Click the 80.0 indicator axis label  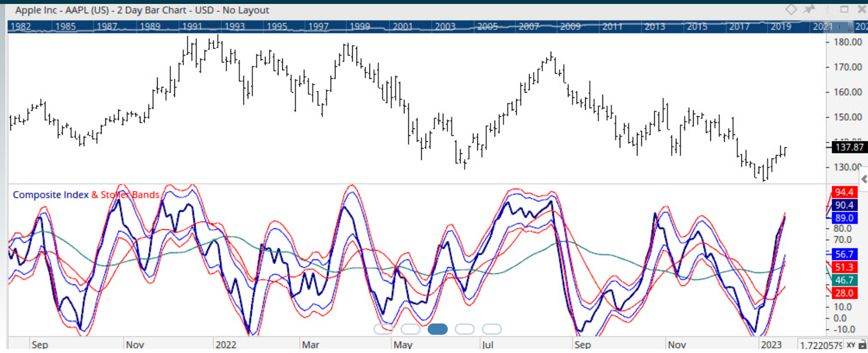[842, 228]
